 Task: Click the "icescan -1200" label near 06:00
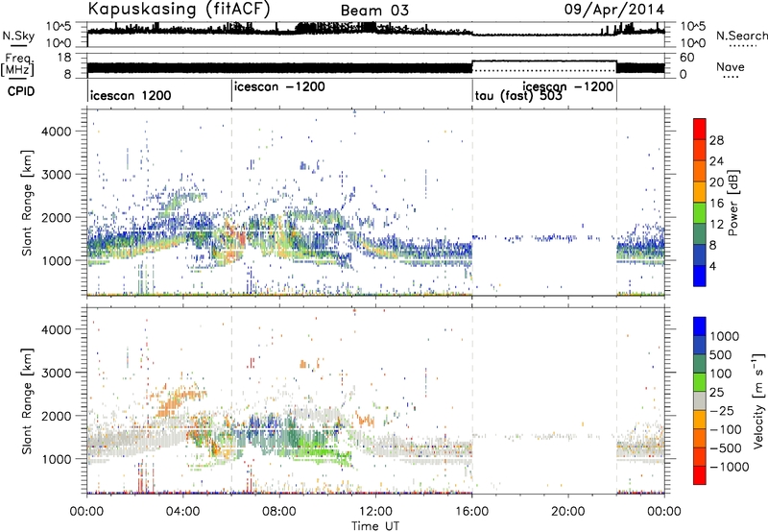(x=279, y=86)
